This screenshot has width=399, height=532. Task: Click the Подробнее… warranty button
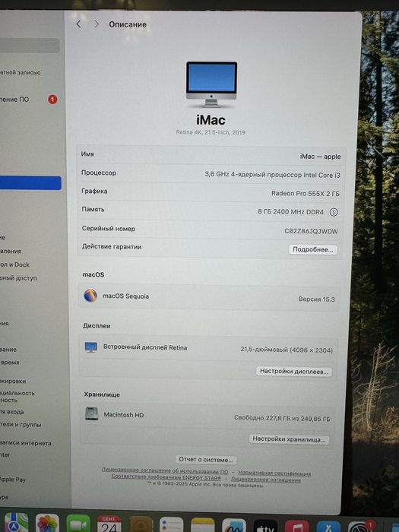(x=313, y=249)
